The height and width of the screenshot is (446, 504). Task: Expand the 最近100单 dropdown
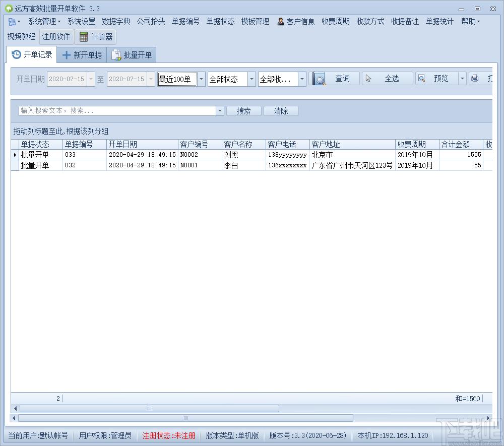201,79
